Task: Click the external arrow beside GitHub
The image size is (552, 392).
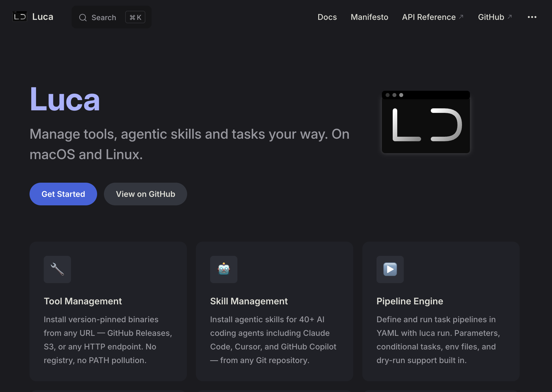Action: click(510, 17)
